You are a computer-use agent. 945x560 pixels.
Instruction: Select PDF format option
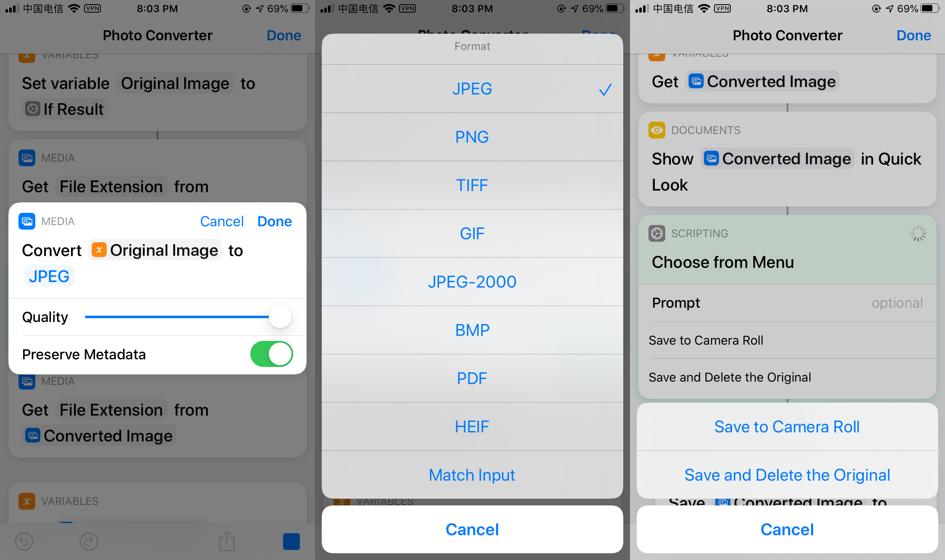[x=472, y=377]
